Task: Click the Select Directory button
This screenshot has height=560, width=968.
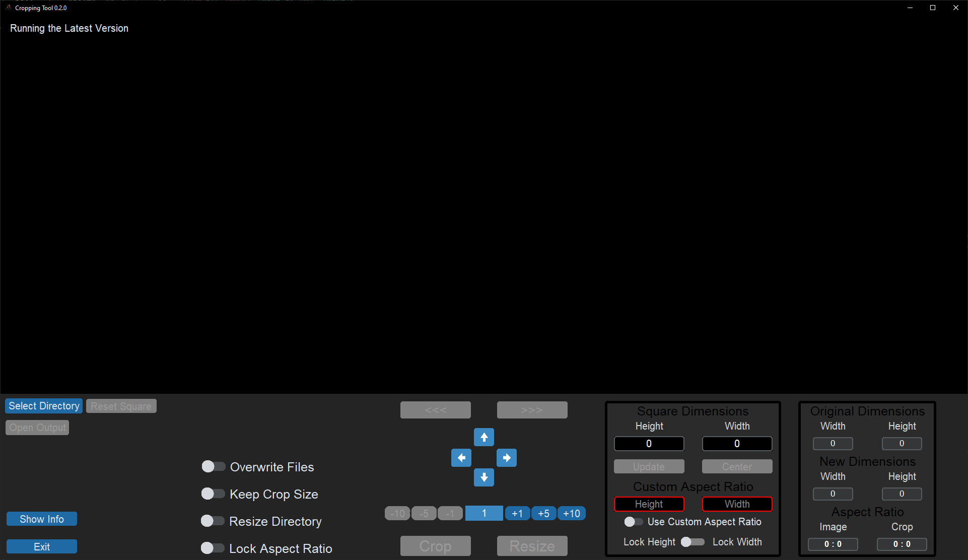Action: pos(44,406)
